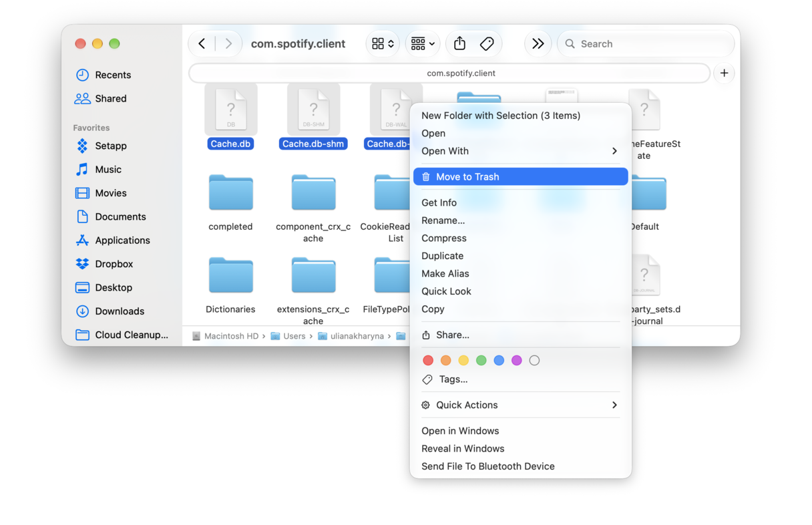The height and width of the screenshot is (525, 812).
Task: Add a new tab with plus button
Action: pyautogui.click(x=724, y=73)
